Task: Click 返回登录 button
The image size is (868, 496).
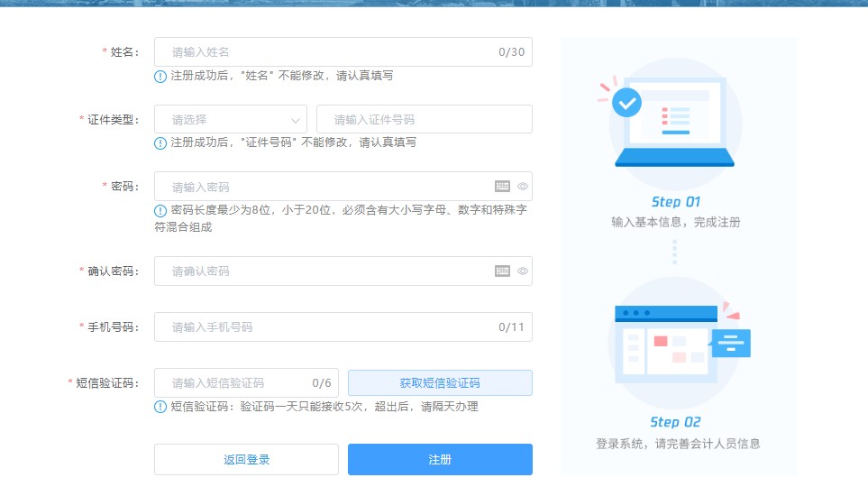Action: (246, 459)
